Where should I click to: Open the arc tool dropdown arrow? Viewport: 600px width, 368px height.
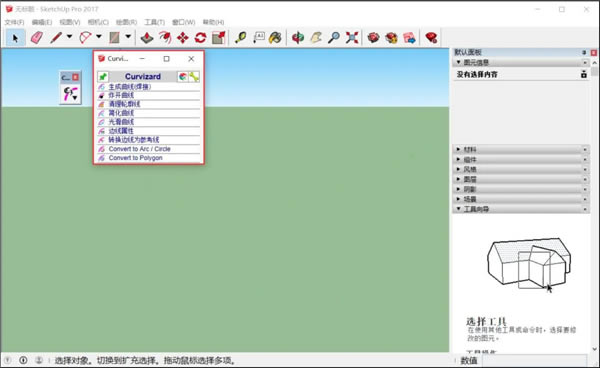pos(99,37)
